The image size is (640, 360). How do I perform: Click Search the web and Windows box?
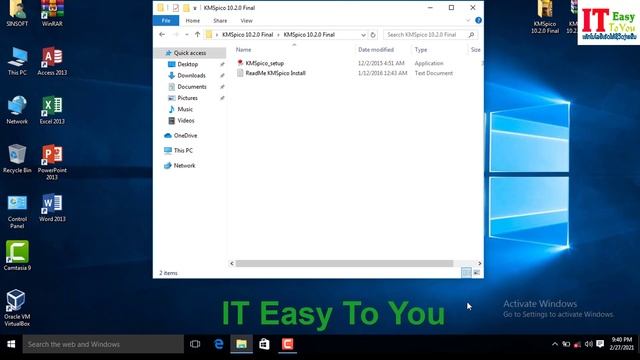pyautogui.click(x=103, y=344)
